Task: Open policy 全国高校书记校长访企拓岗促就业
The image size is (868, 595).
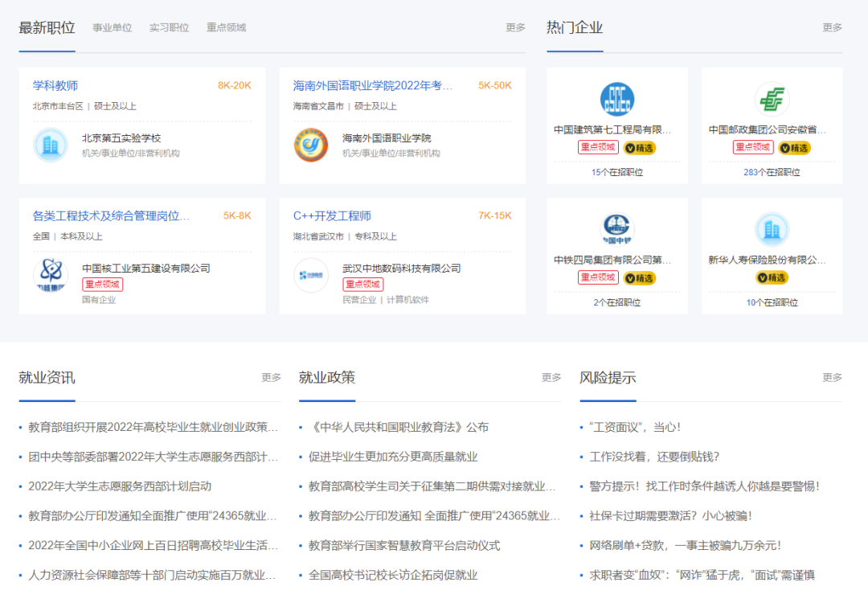Action: coord(393,575)
